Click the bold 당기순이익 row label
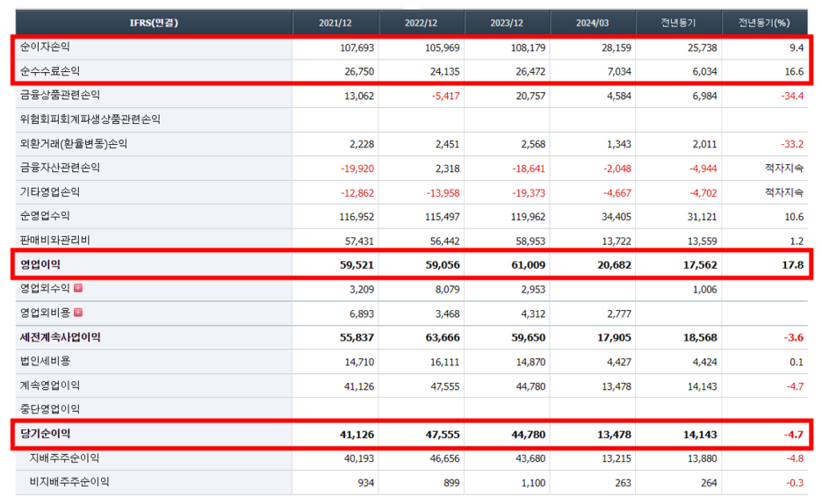 click(45, 434)
